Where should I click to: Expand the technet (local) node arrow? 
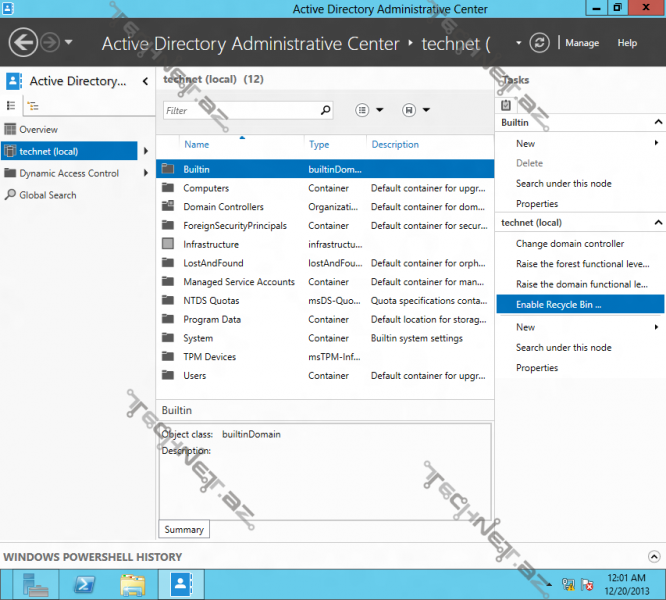click(146, 151)
